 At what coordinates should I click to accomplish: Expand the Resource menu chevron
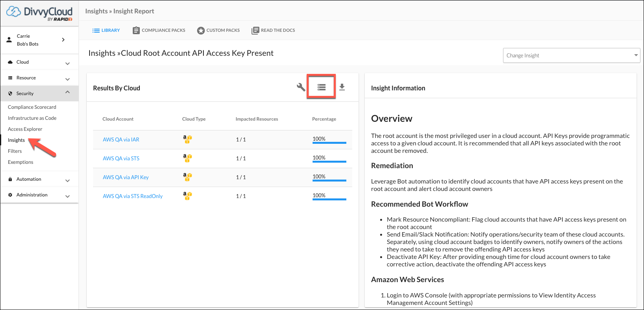click(68, 79)
